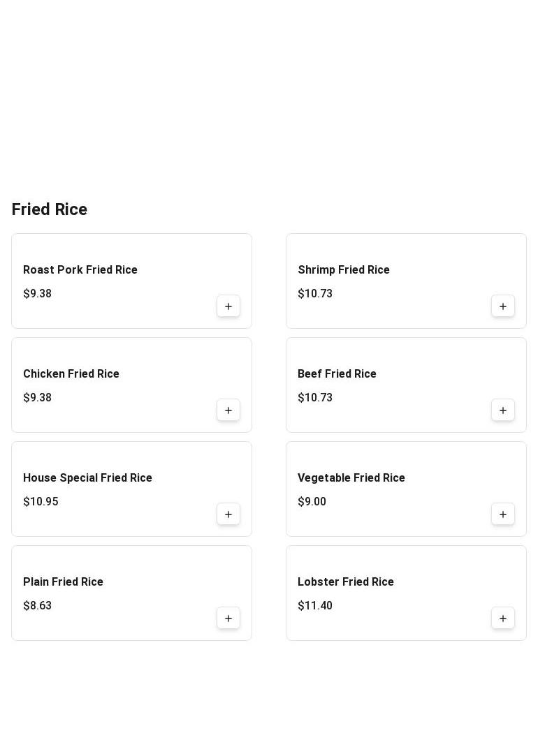Add House Special Fried Rice with plus icon

228,514
